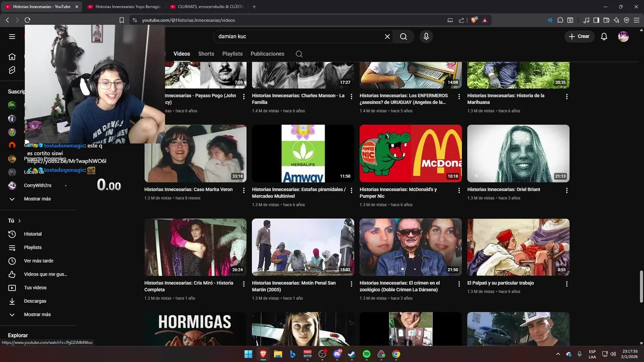Open options for Los ENFERMEROS video
644x362 pixels.
459,97
